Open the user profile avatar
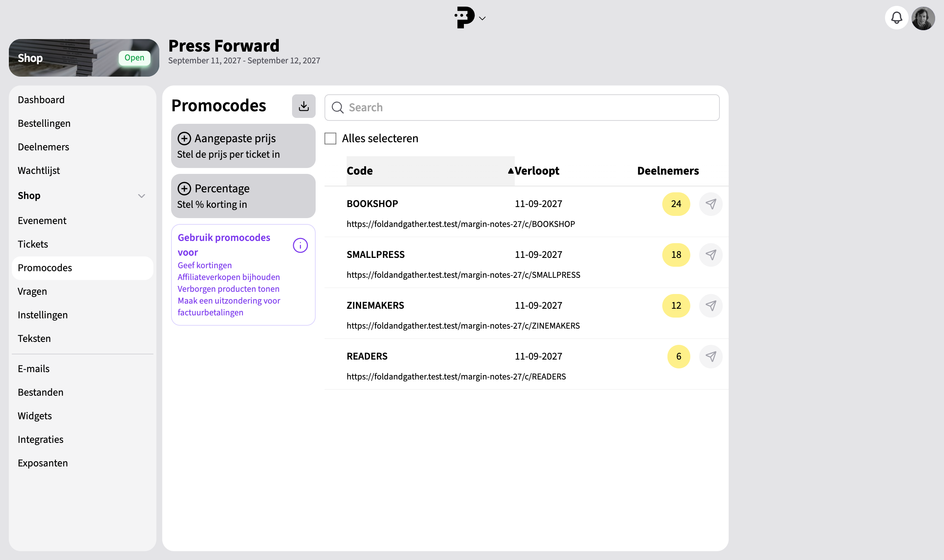The height and width of the screenshot is (560, 944). tap(923, 18)
